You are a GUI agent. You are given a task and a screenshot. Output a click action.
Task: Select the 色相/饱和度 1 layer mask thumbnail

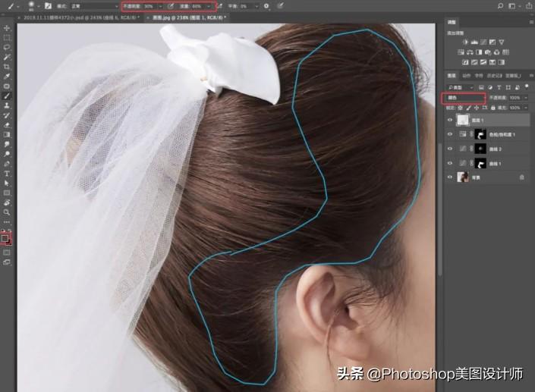click(x=480, y=135)
